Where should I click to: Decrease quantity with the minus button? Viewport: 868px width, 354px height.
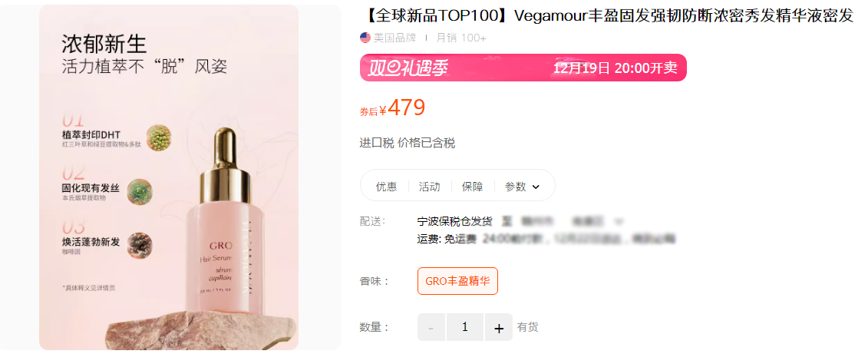(x=431, y=327)
